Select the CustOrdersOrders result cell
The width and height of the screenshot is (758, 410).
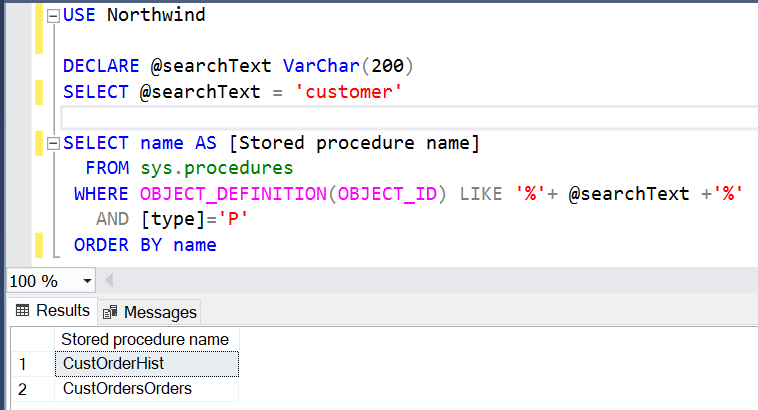[147, 389]
